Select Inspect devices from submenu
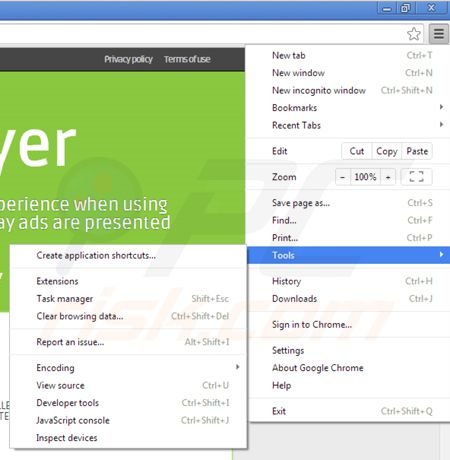The height and width of the screenshot is (460, 450). tap(128, 438)
